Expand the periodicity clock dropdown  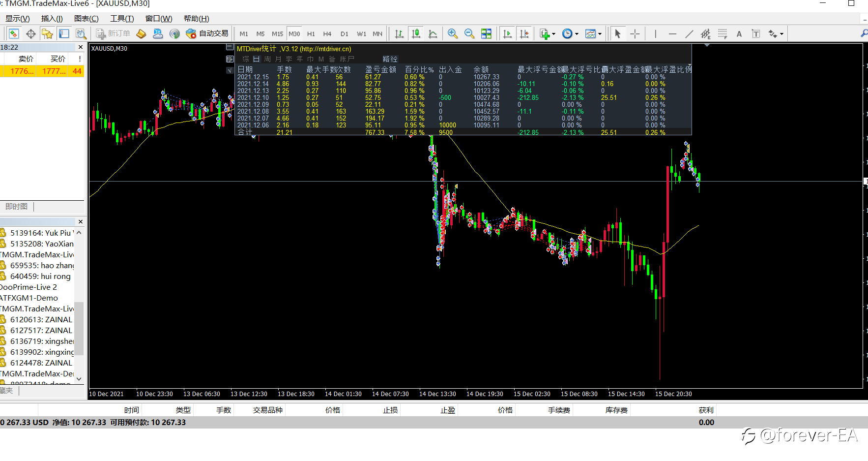click(x=577, y=34)
